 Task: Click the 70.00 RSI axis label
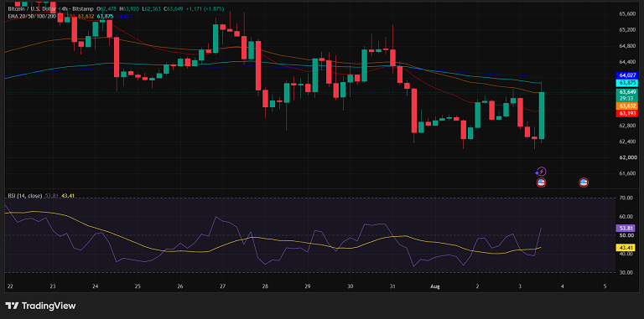click(x=626, y=198)
